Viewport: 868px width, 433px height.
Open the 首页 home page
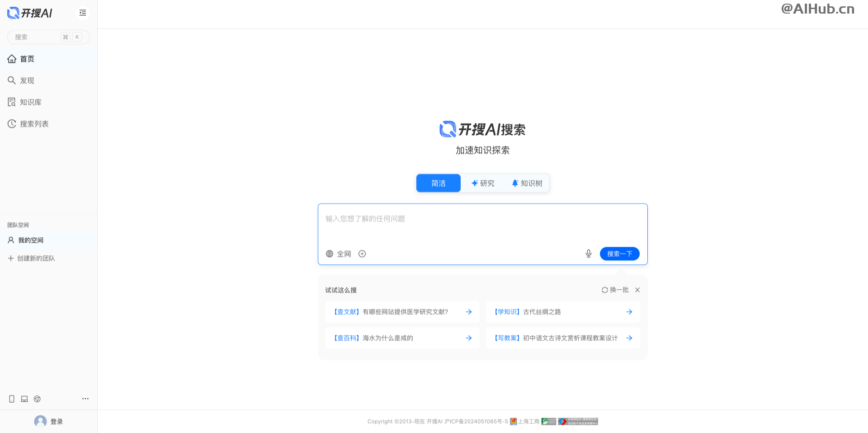48,59
